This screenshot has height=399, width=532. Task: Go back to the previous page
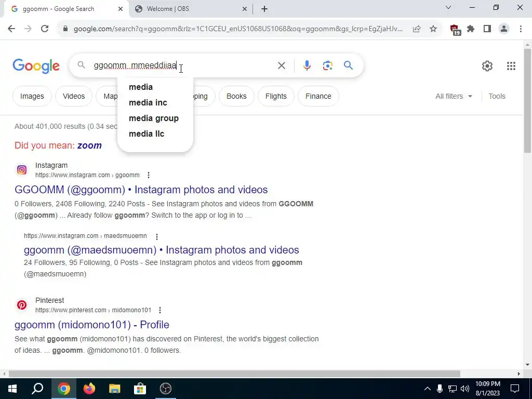tap(11, 29)
